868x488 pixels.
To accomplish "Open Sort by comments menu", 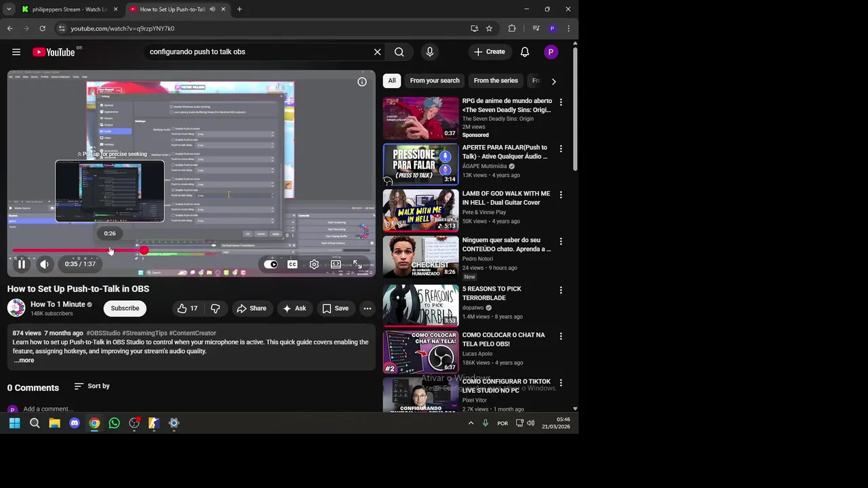I will pyautogui.click(x=92, y=386).
